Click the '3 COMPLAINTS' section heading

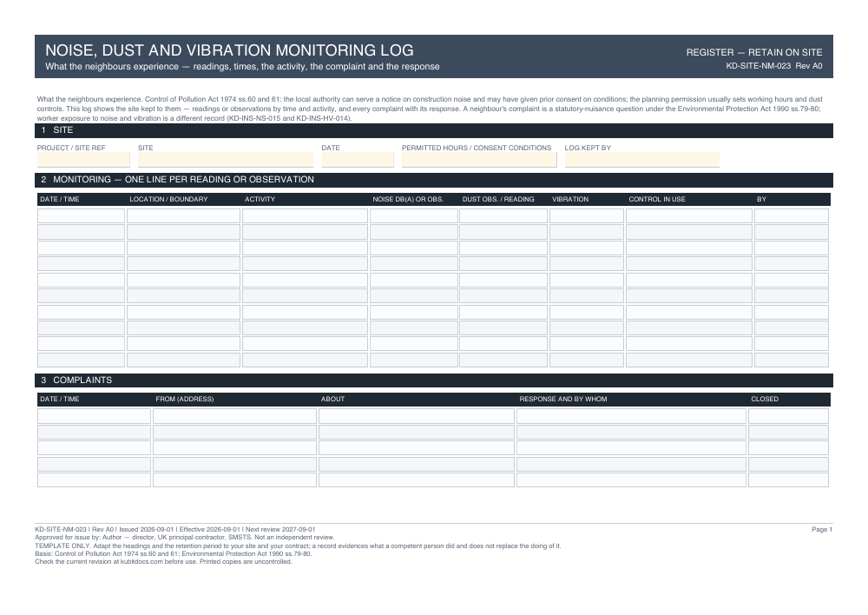434,380
